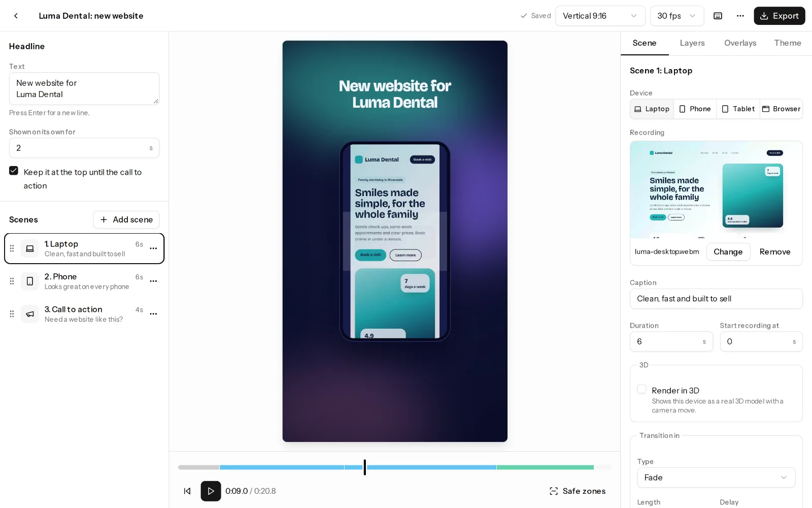Enable the Render in 3D checkbox
The height and width of the screenshot is (508, 812).
click(x=641, y=389)
